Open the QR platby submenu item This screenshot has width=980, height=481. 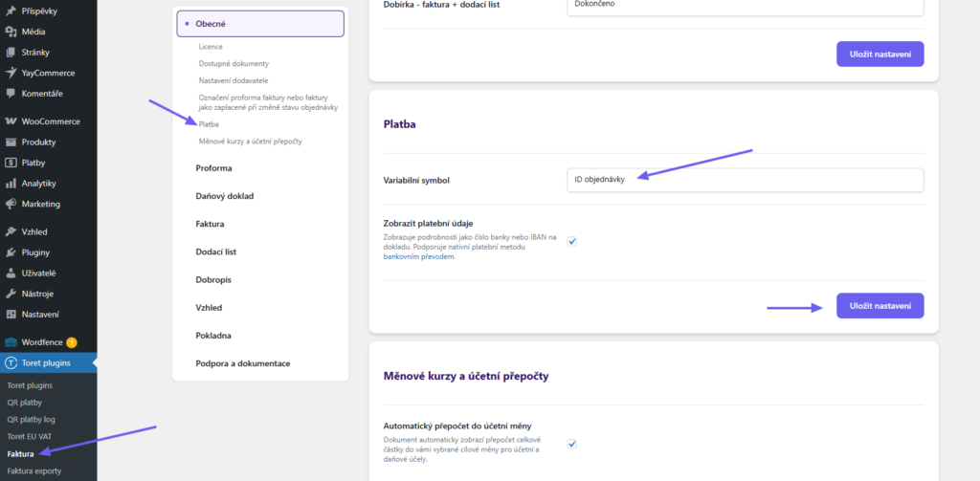click(x=24, y=403)
